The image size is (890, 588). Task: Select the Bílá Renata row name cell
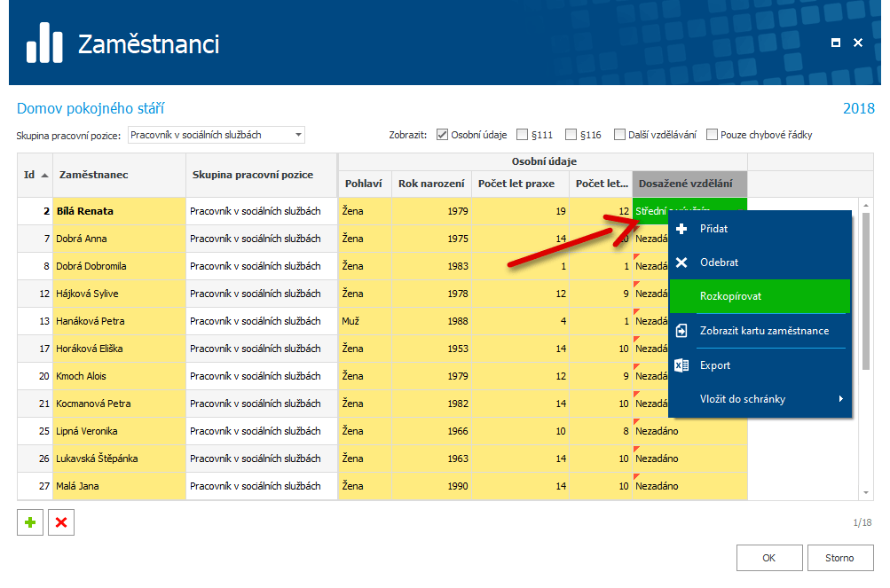click(119, 211)
